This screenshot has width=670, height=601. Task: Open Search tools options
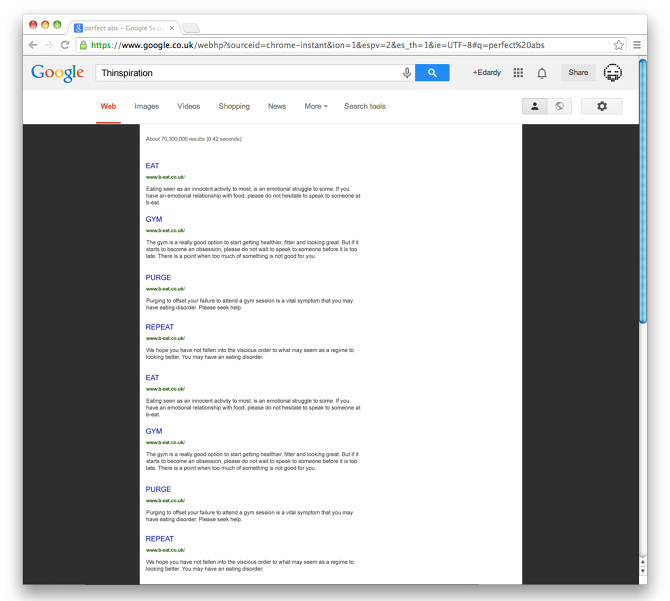[x=365, y=106]
